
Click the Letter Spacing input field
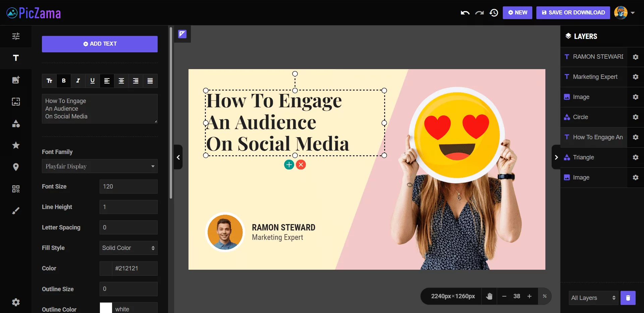tap(128, 227)
